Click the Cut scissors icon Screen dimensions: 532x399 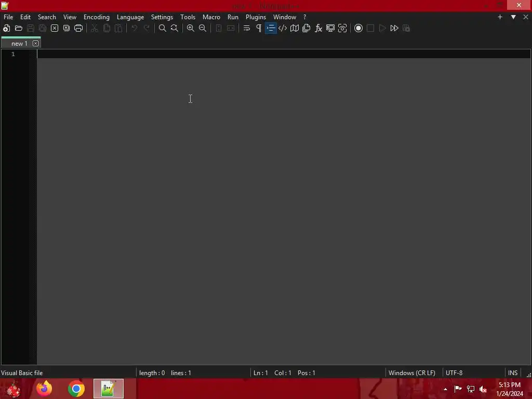[95, 28]
